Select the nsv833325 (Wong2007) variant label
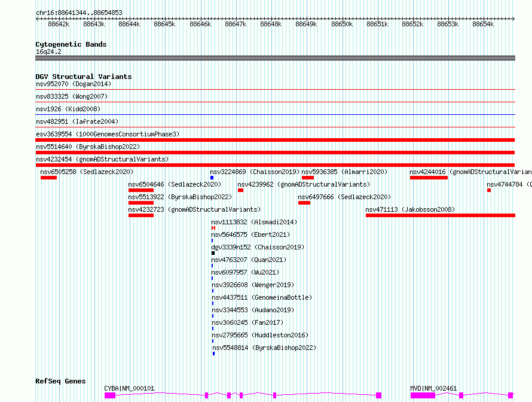532x402 pixels. click(72, 96)
